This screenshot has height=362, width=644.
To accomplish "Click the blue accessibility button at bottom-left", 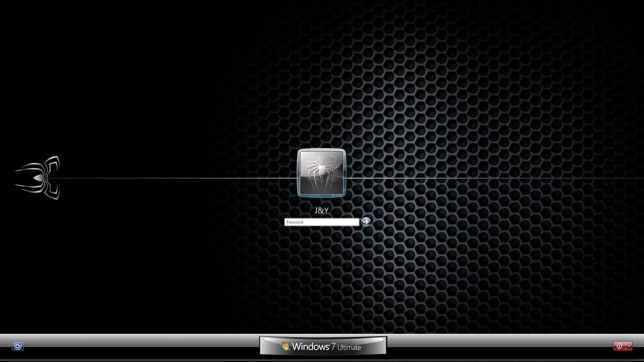I will click(18, 346).
